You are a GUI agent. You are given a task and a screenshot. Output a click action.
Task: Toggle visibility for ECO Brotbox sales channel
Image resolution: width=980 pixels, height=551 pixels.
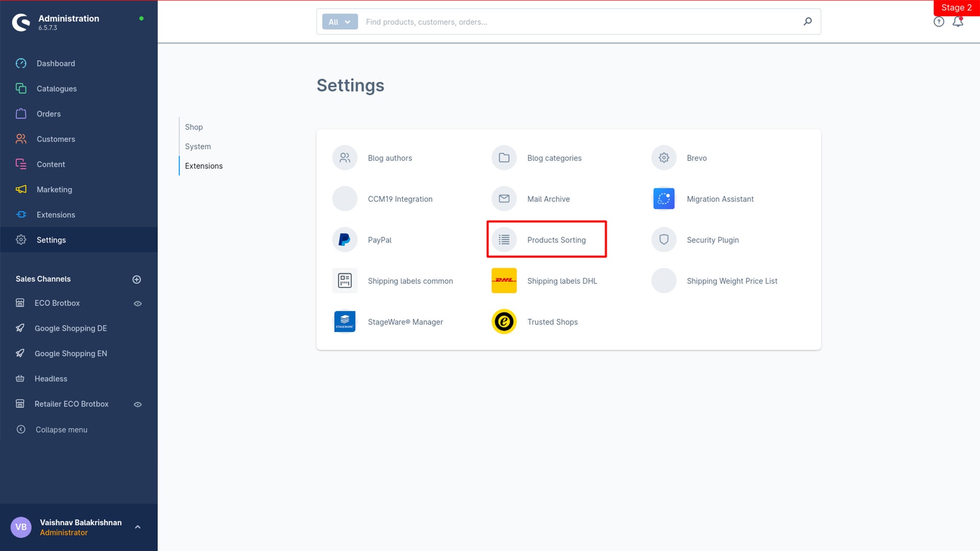coord(137,304)
